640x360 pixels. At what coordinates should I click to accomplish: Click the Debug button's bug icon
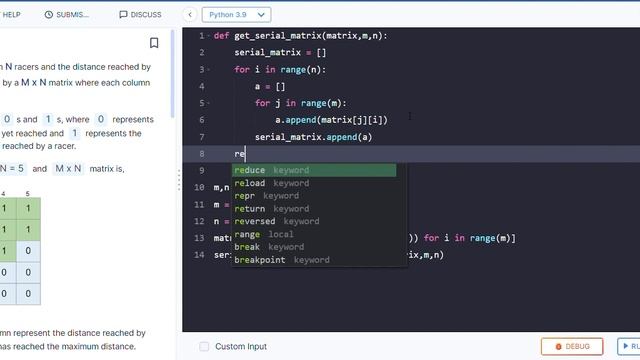tap(558, 347)
